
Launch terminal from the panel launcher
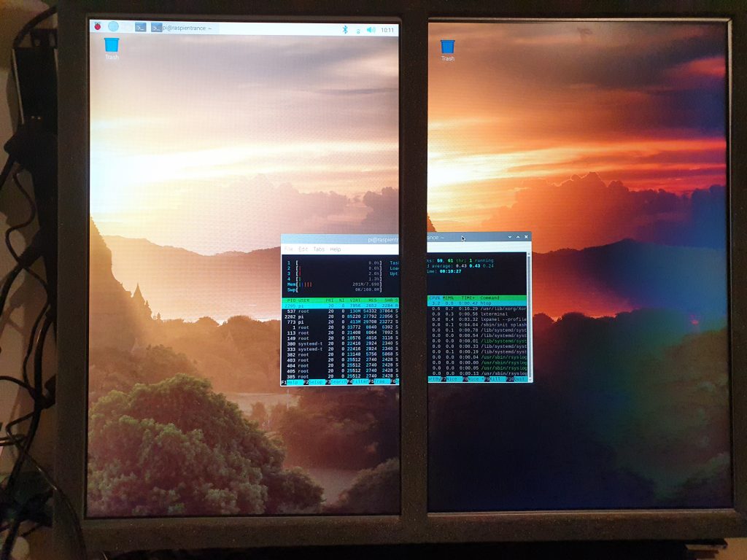(140, 27)
